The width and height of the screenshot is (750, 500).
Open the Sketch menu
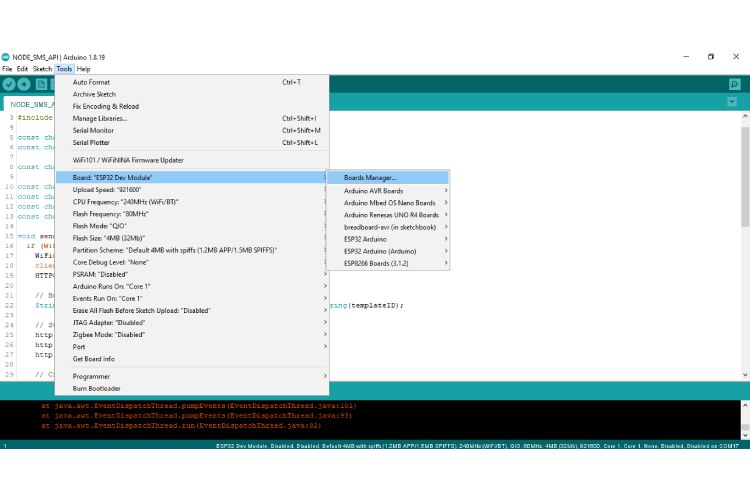point(42,69)
